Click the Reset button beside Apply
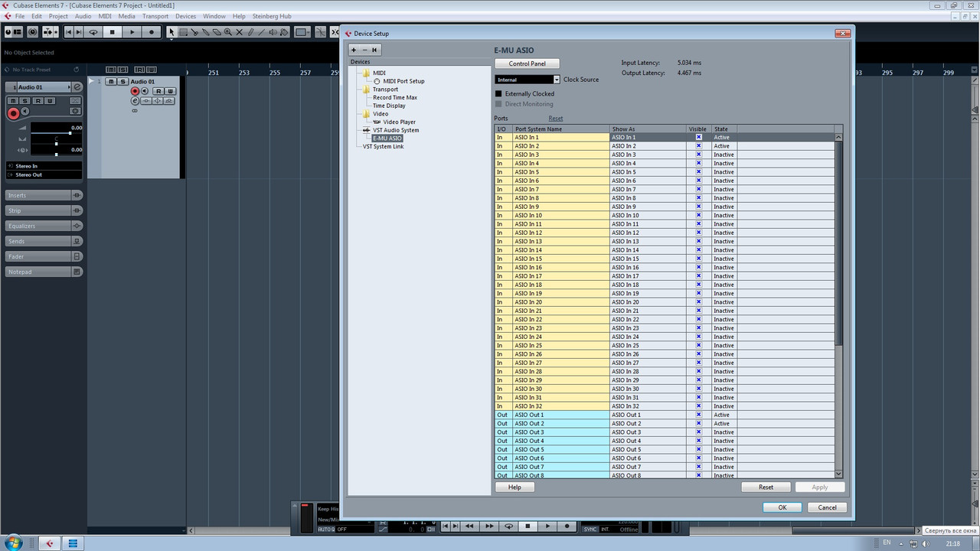The width and height of the screenshot is (980, 551). coord(766,487)
